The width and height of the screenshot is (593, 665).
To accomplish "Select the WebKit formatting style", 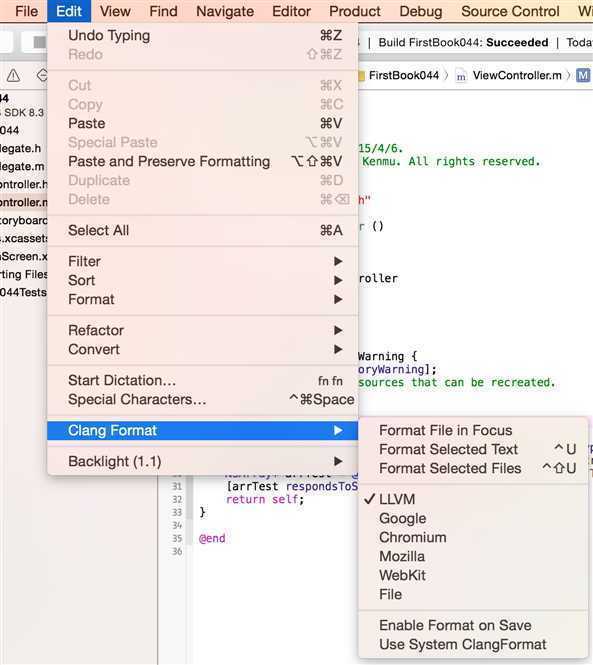I will click(x=473, y=576).
